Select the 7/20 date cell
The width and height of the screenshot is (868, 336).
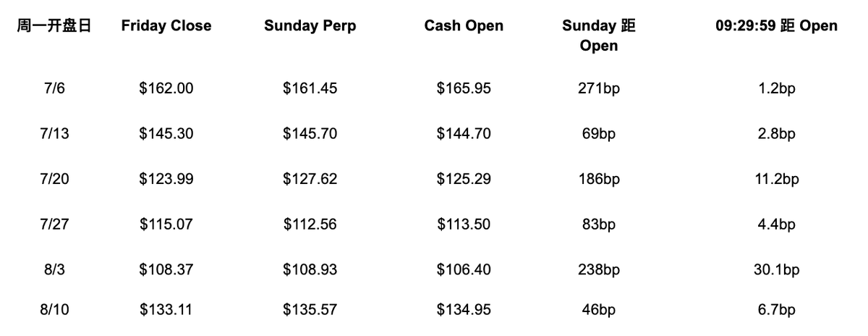tap(55, 179)
